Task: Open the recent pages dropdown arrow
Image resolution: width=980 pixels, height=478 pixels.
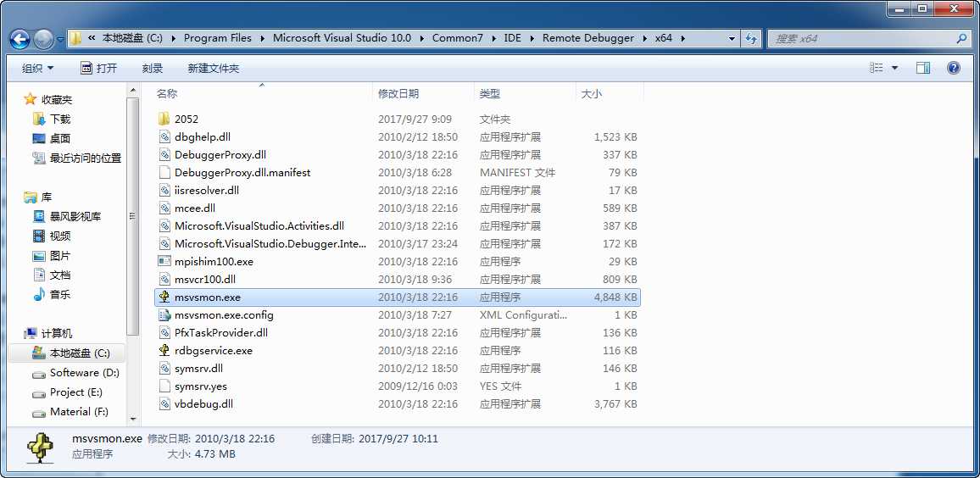Action: point(61,39)
